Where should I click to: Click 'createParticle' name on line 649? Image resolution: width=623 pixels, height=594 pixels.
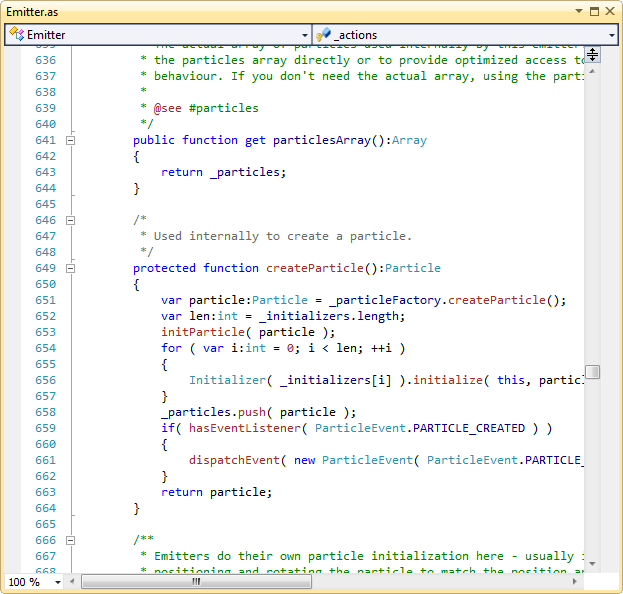(315, 268)
